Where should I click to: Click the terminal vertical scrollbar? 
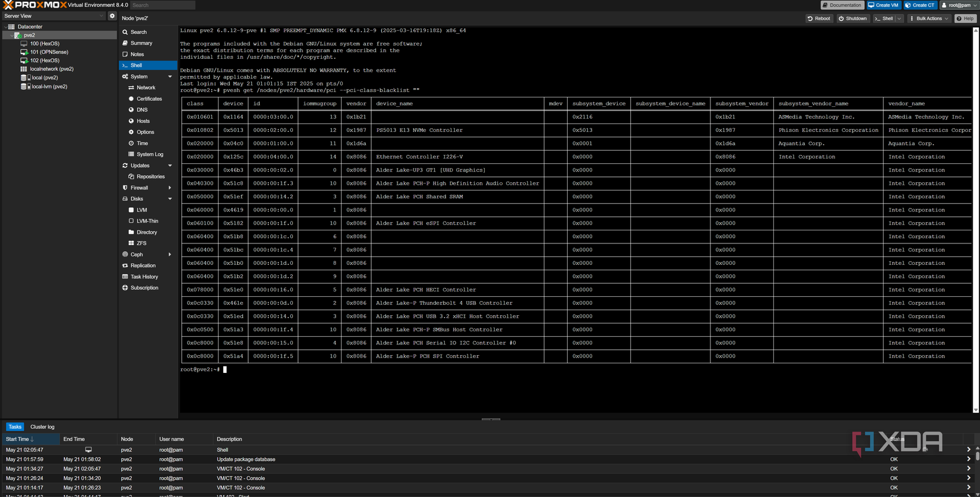[976, 220]
